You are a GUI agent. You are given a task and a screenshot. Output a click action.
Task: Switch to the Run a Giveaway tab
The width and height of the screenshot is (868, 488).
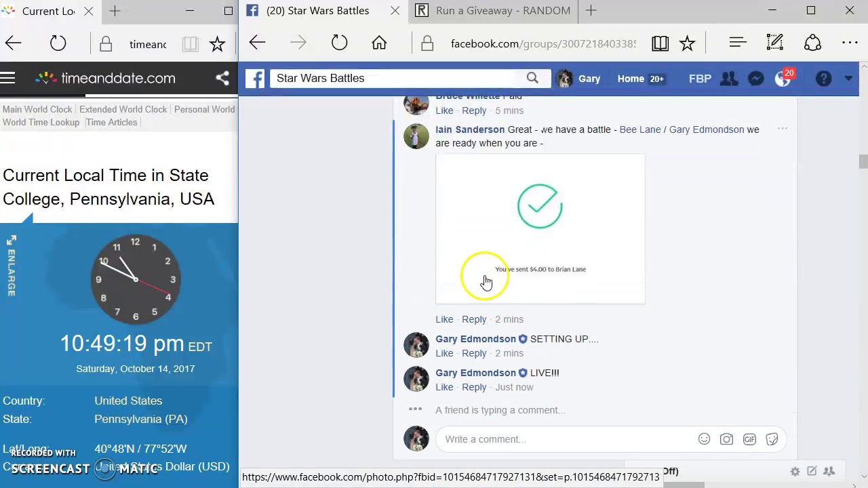click(x=495, y=11)
